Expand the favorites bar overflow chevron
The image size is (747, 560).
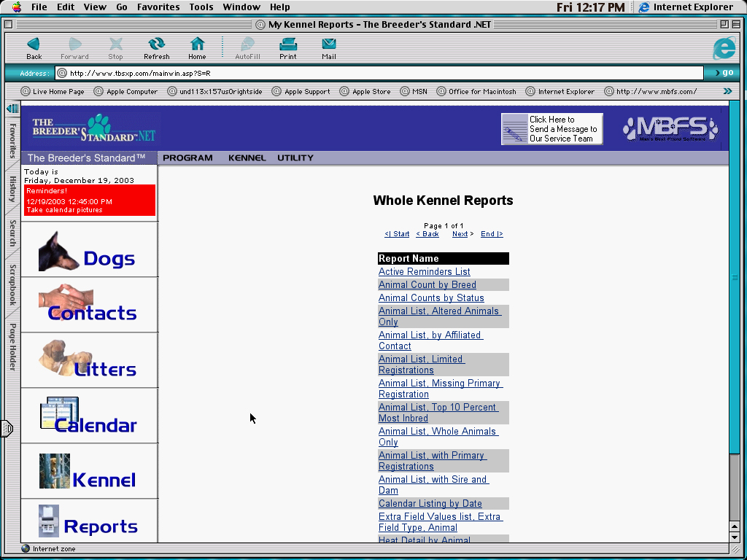[727, 91]
